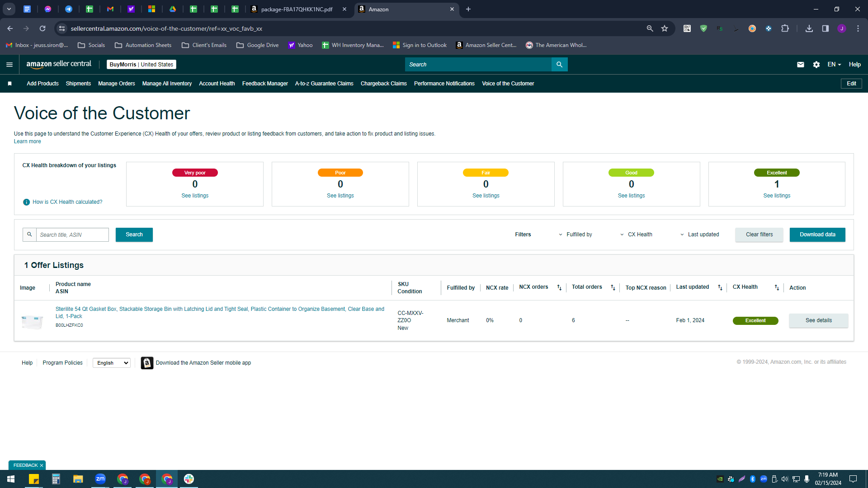The width and height of the screenshot is (868, 488).
Task: Click the Edit button in nav bar
Action: pyautogui.click(x=851, y=84)
